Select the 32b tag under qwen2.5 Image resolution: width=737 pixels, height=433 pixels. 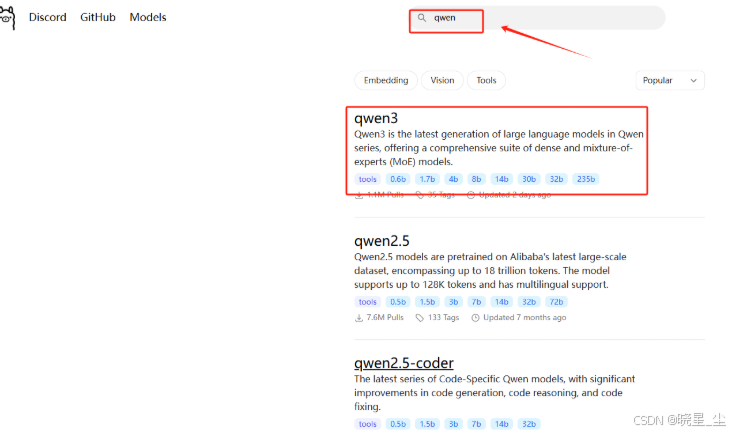point(529,302)
